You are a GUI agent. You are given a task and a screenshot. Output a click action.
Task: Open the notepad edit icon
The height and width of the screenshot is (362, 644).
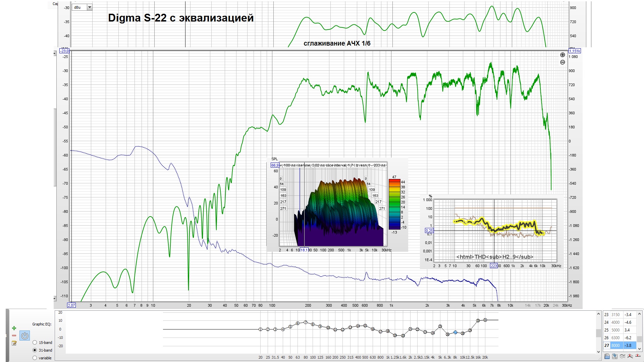tap(14, 343)
